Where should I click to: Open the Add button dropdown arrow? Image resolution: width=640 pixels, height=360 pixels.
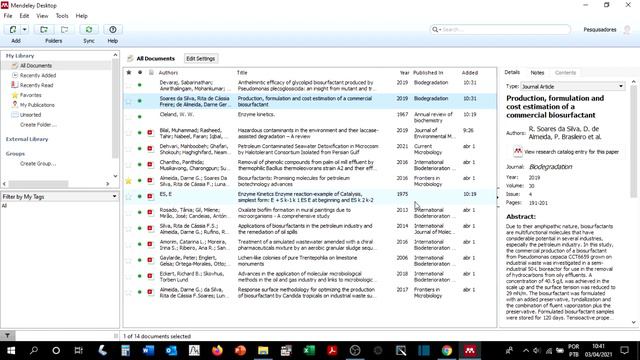click(24, 29)
